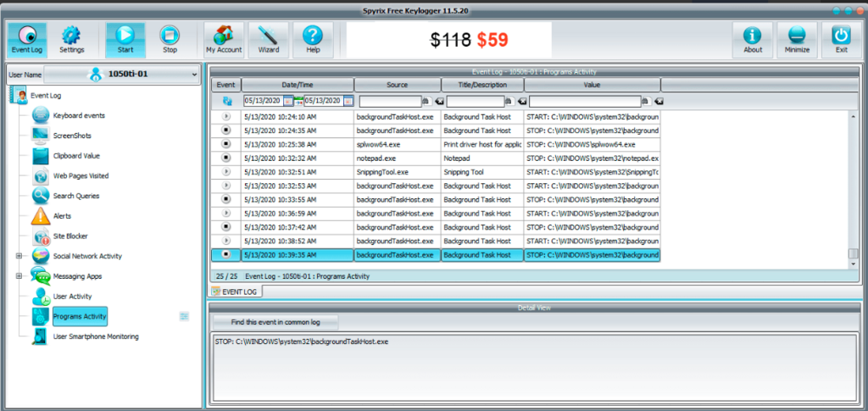Launch the Wizard

[269, 40]
